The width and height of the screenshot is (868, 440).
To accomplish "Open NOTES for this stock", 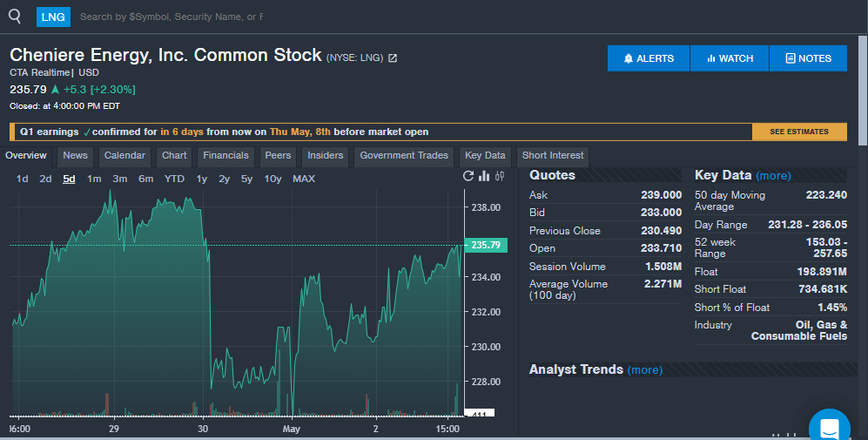I will [808, 58].
